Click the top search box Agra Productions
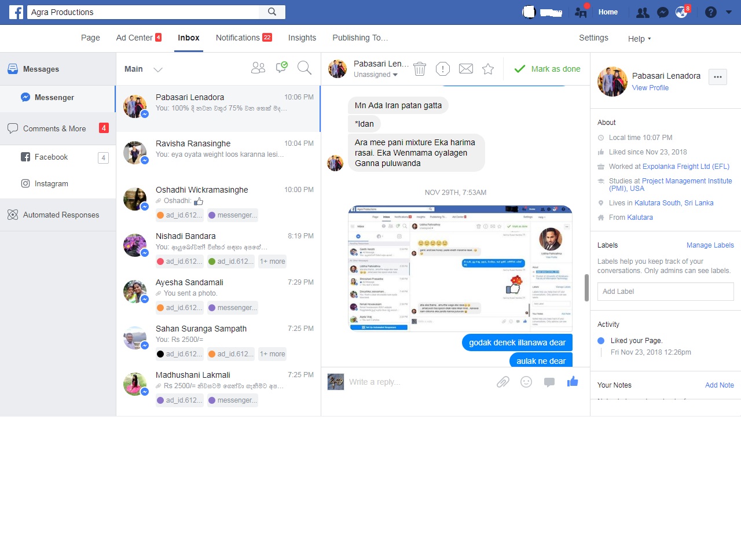This screenshot has width=741, height=560. click(144, 12)
